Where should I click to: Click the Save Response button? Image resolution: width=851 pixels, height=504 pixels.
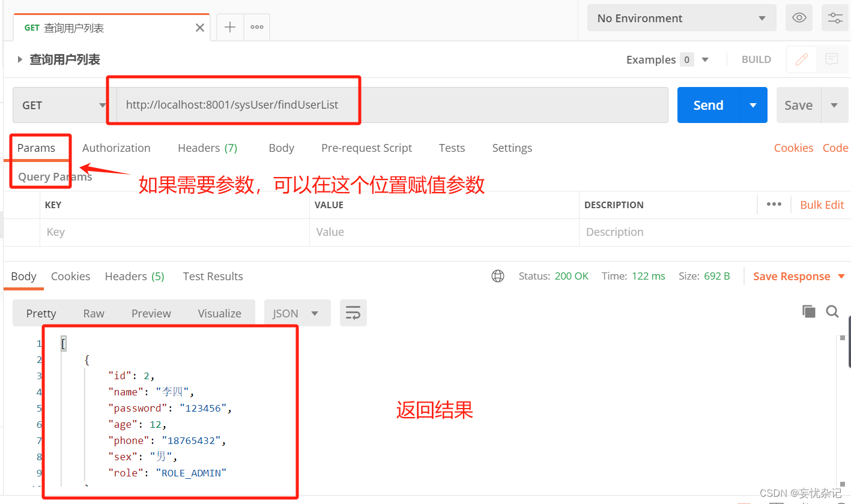pos(792,276)
